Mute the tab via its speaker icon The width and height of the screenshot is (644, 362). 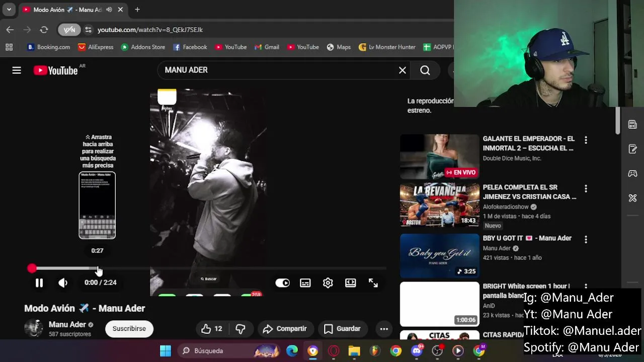(109, 10)
